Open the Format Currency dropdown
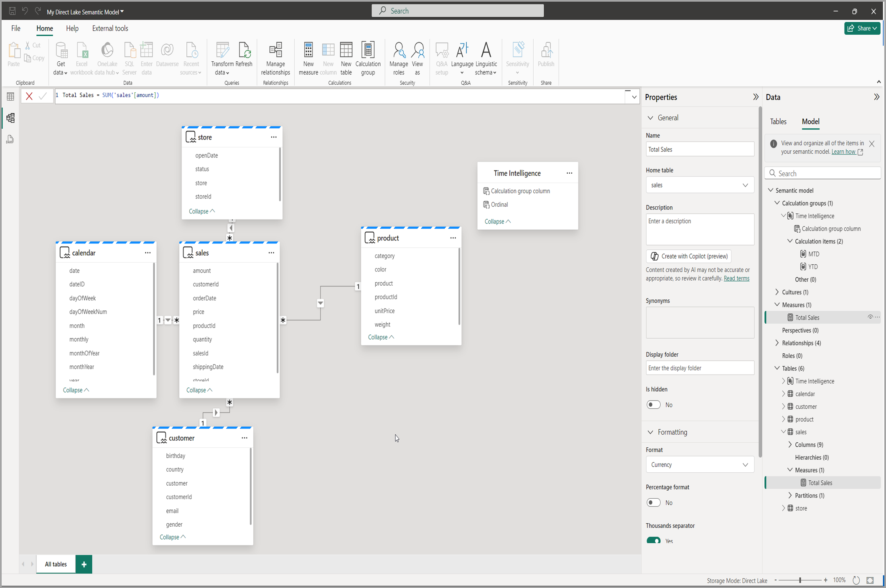The width and height of the screenshot is (886, 588). [700, 464]
